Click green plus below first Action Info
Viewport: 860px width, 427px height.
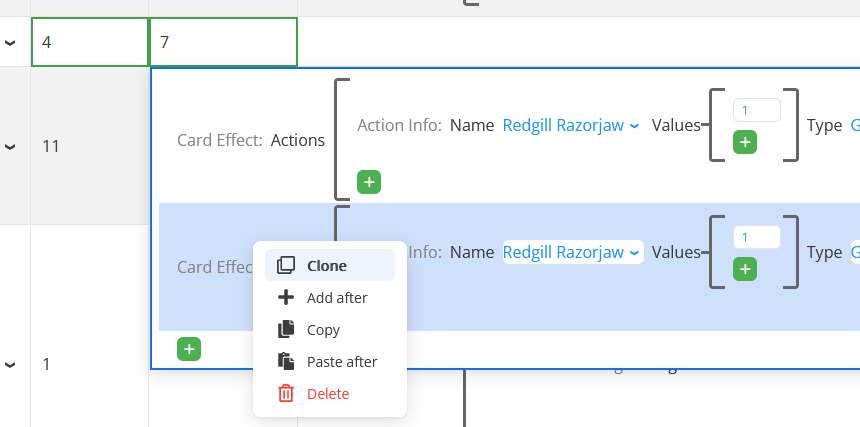tap(369, 182)
